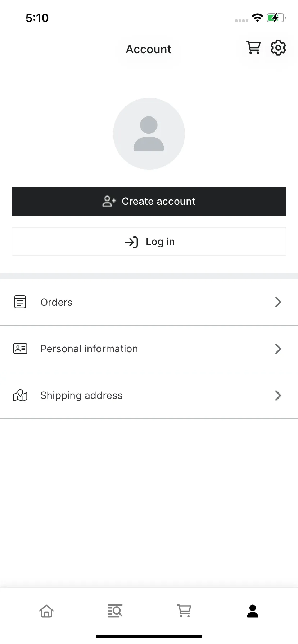Screen dimensions: 298x644
Task: Open the catalog search tab icon
Action: tap(115, 611)
